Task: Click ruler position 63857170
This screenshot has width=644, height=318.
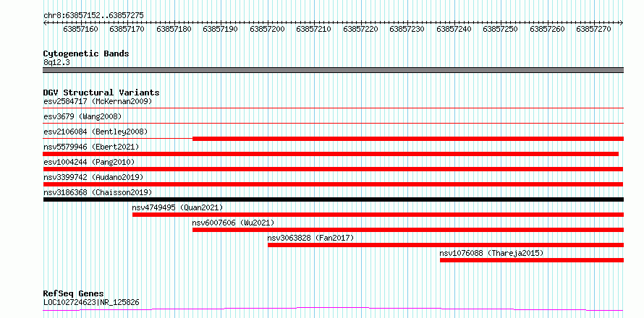Action: tap(127, 30)
